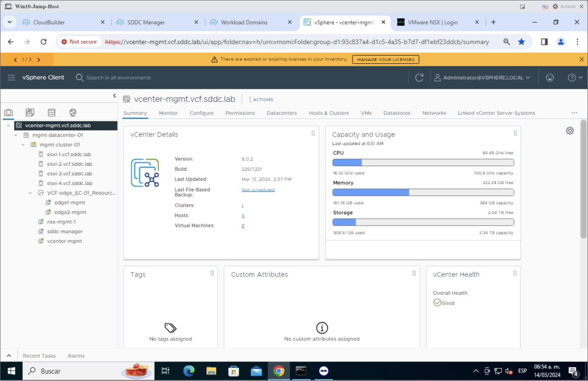The height and width of the screenshot is (381, 588).
Task: Open the browser side panel icon
Action: (x=544, y=42)
